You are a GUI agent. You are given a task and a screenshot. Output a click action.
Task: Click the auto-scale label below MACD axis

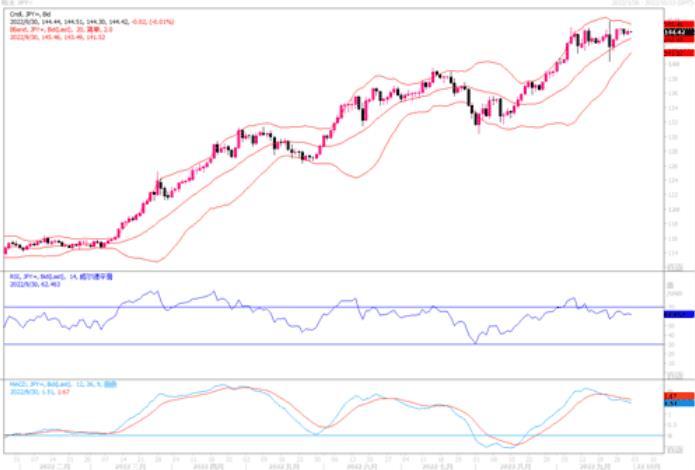coord(675,450)
